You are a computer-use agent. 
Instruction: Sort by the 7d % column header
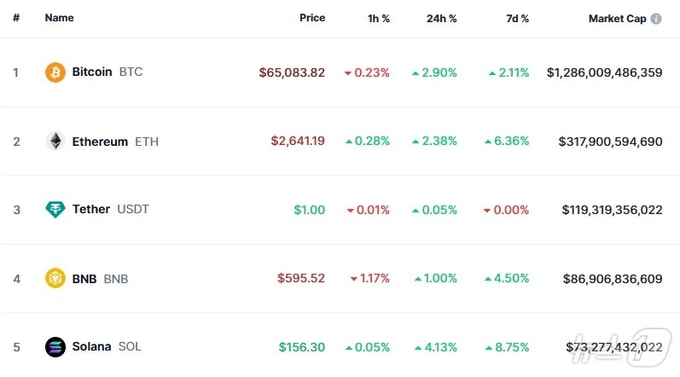pyautogui.click(x=517, y=18)
